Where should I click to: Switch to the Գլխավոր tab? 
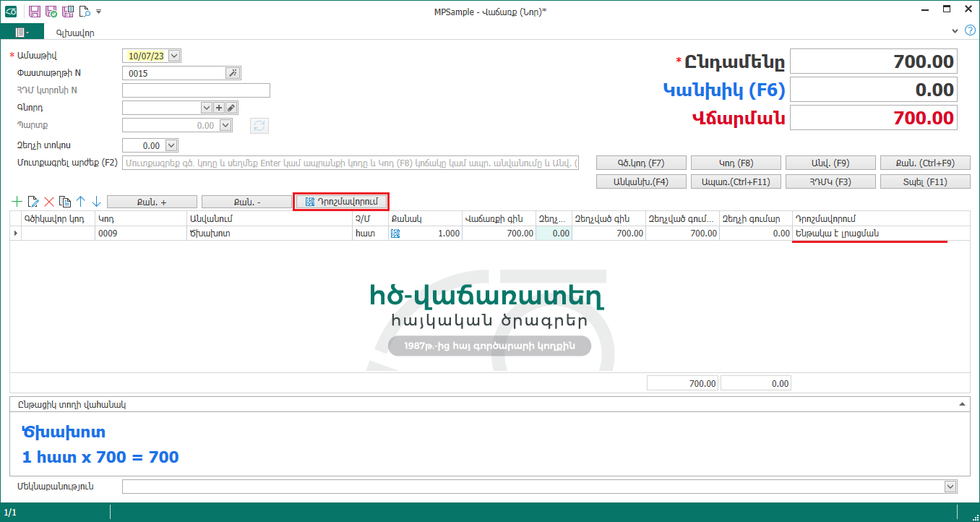(75, 33)
